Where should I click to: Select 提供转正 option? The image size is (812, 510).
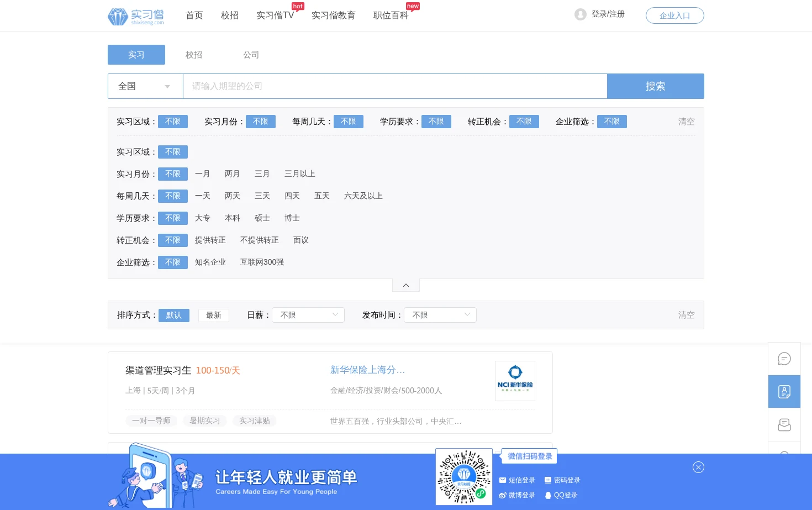210,240
